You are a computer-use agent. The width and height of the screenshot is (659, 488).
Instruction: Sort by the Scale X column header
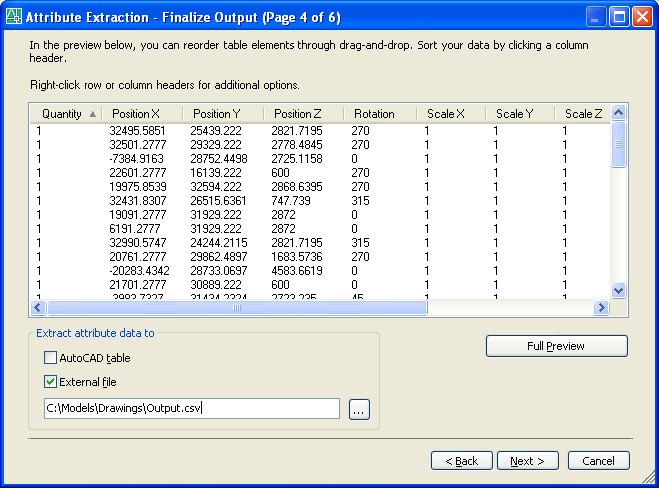(x=451, y=114)
